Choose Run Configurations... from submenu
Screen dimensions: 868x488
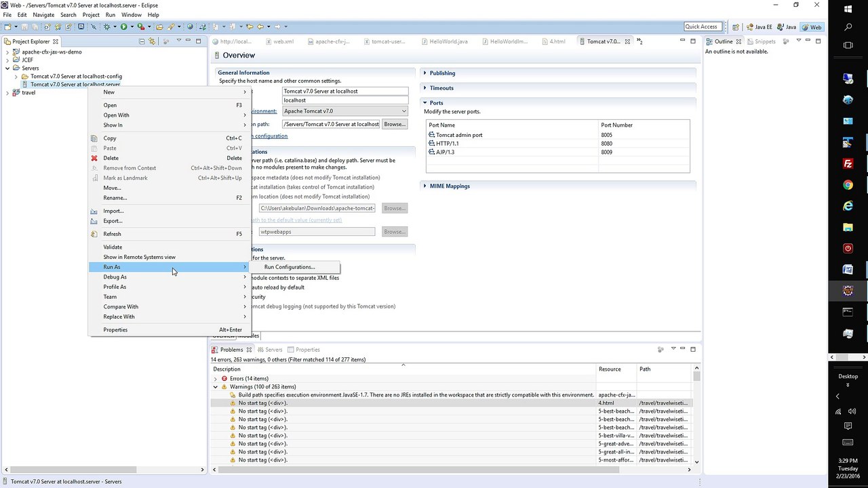290,267
